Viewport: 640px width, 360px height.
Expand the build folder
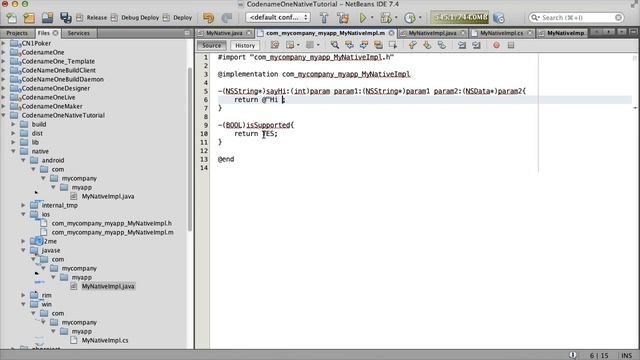pos(13,124)
